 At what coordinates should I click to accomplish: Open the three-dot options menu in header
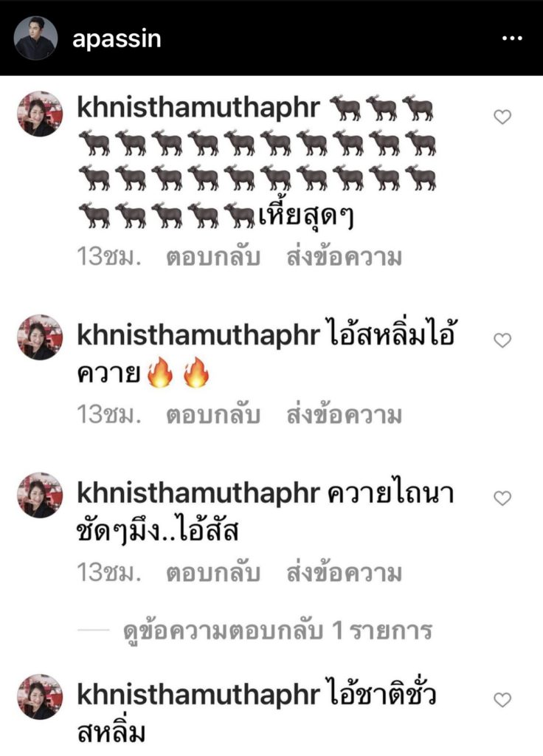[x=512, y=38]
